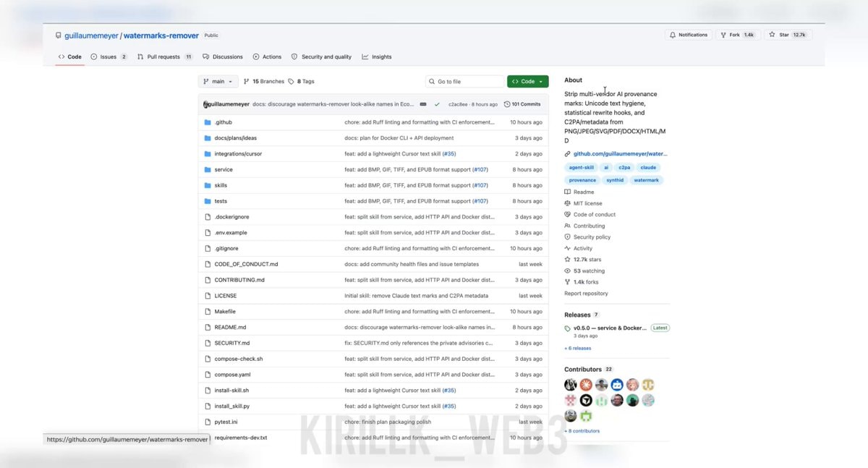The height and width of the screenshot is (468, 868).
Task: Open pytest.ini file
Action: (x=226, y=422)
